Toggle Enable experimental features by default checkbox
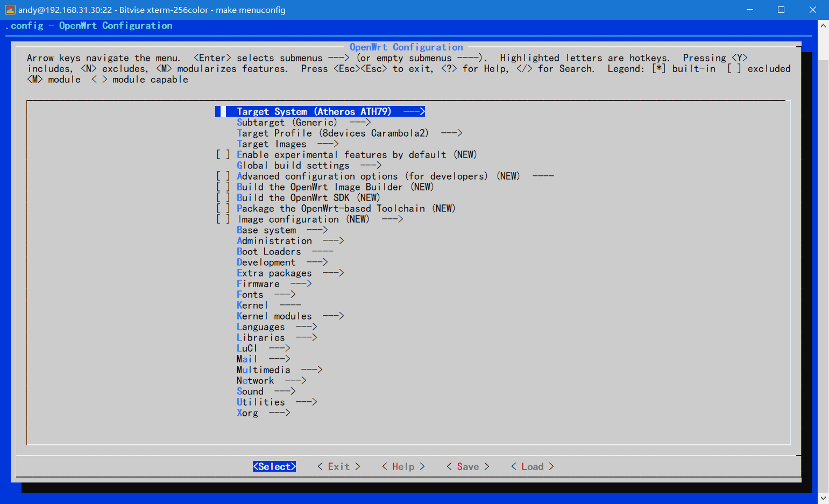The height and width of the screenshot is (504, 829). pos(223,154)
